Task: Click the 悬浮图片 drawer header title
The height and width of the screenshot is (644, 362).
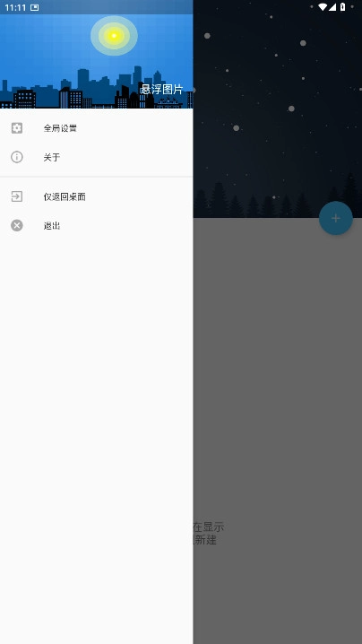Action: [161, 90]
